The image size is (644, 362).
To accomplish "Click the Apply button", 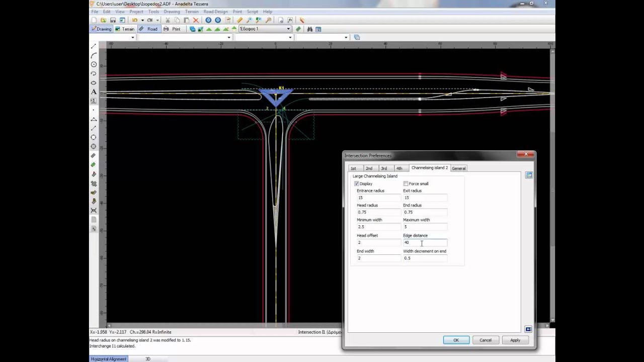I will pyautogui.click(x=515, y=340).
